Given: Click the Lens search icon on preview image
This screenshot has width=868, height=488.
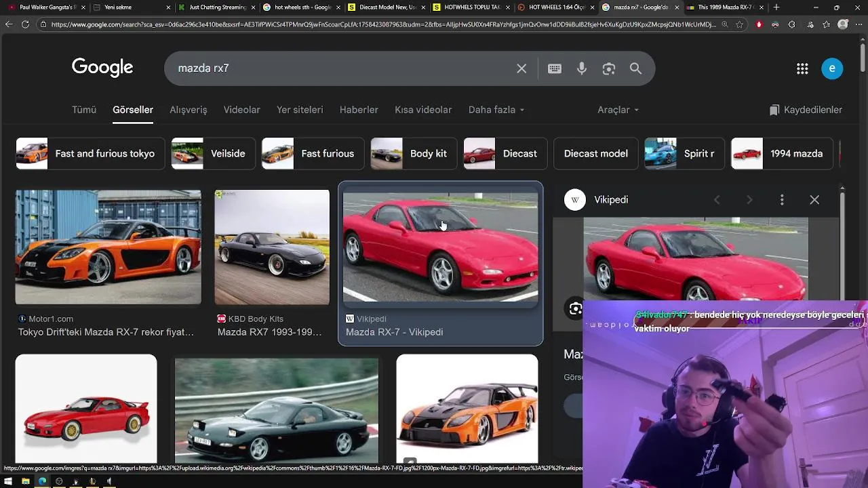Looking at the screenshot, I should click(x=575, y=309).
